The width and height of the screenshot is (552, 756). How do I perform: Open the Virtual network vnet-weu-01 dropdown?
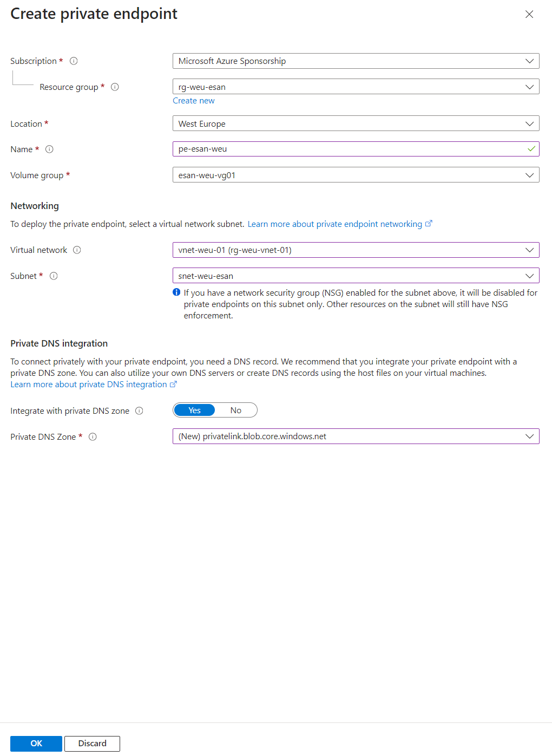(356, 250)
